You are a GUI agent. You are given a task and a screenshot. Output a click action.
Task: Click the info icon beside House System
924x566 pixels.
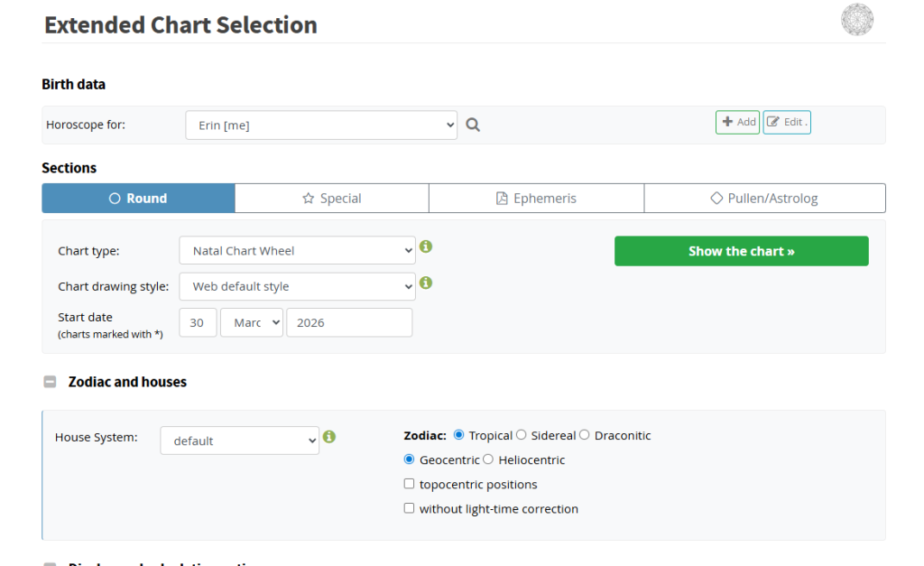[x=329, y=437]
